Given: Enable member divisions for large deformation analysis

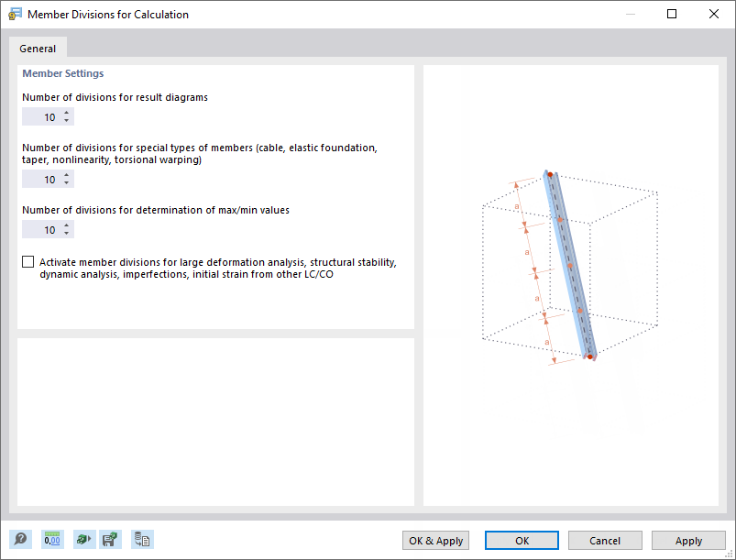Looking at the screenshot, I should pyautogui.click(x=27, y=261).
